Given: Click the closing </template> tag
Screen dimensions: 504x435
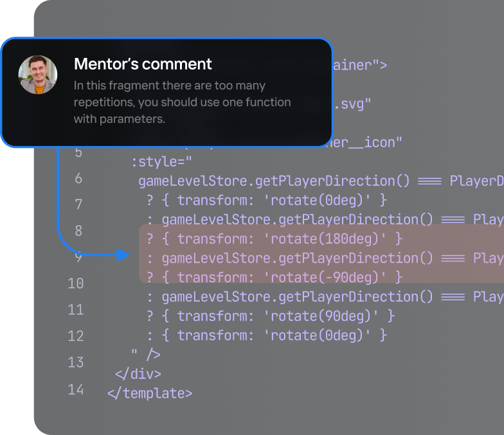Looking at the screenshot, I should pos(149,393).
